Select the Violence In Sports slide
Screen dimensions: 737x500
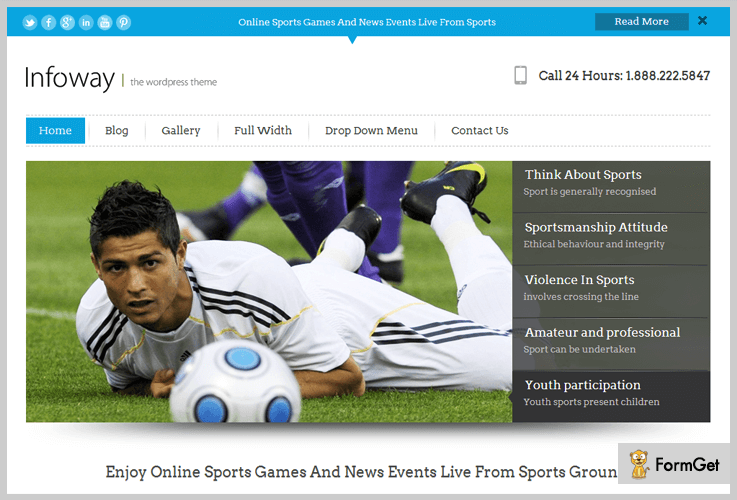tap(611, 292)
